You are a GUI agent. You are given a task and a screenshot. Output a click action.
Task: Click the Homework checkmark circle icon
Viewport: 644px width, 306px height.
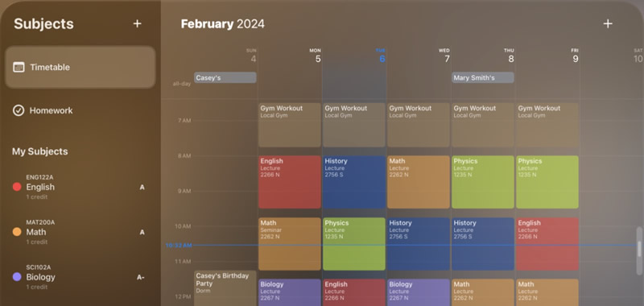click(x=19, y=110)
